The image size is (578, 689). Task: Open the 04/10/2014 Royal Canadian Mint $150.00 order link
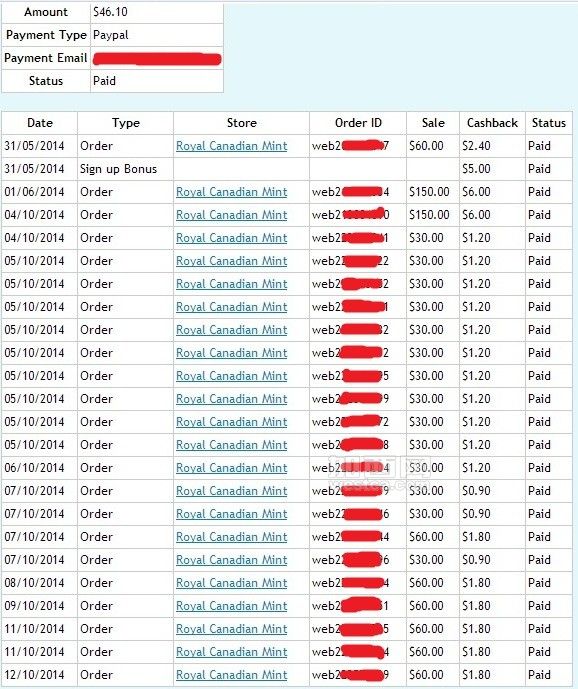point(232,215)
